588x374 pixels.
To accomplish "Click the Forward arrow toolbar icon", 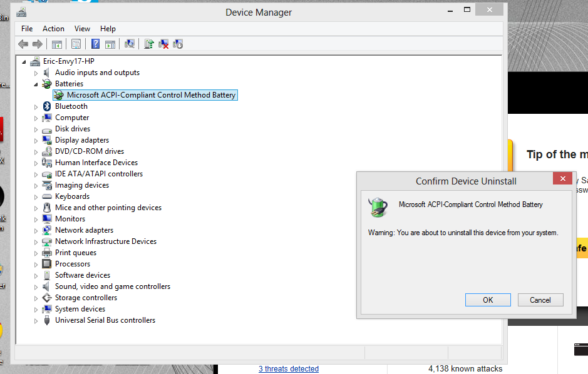I will [x=38, y=44].
